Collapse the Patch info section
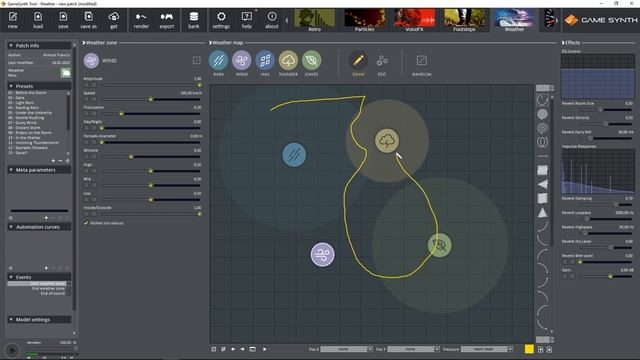This screenshot has height=360, width=640. tap(11, 45)
